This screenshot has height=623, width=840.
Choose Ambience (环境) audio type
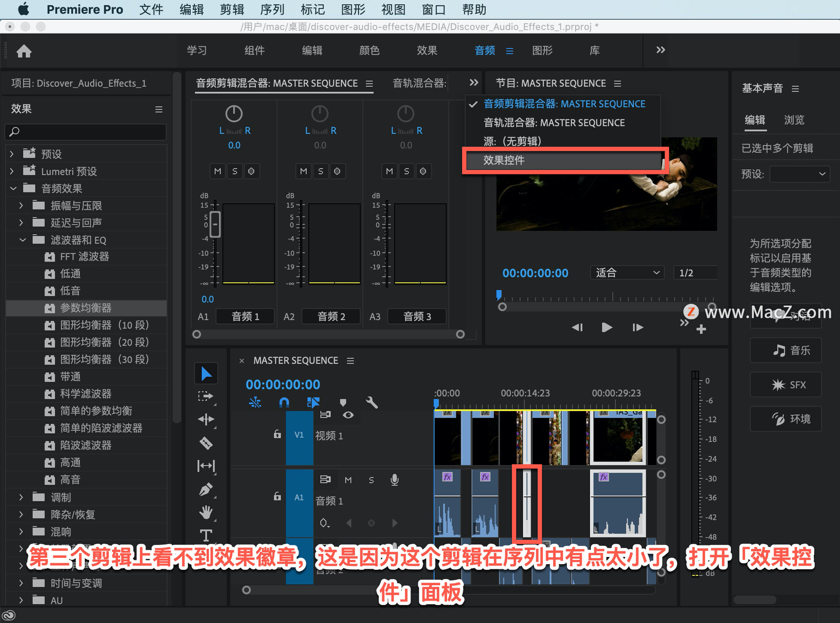(786, 419)
